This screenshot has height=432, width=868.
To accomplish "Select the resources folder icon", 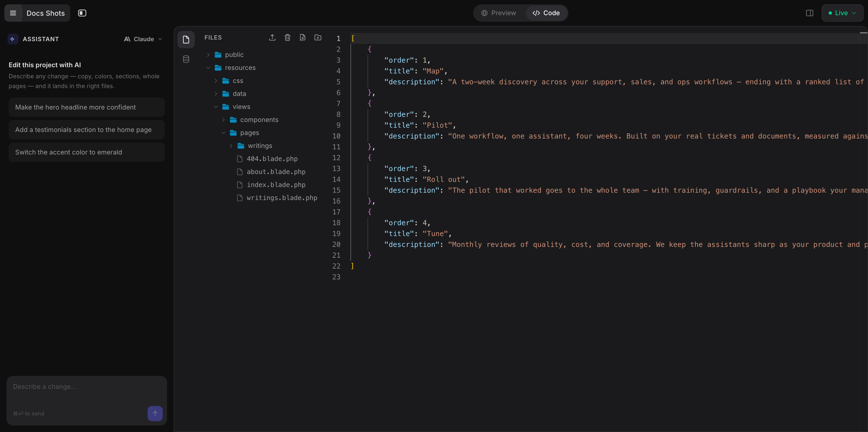I will [218, 68].
